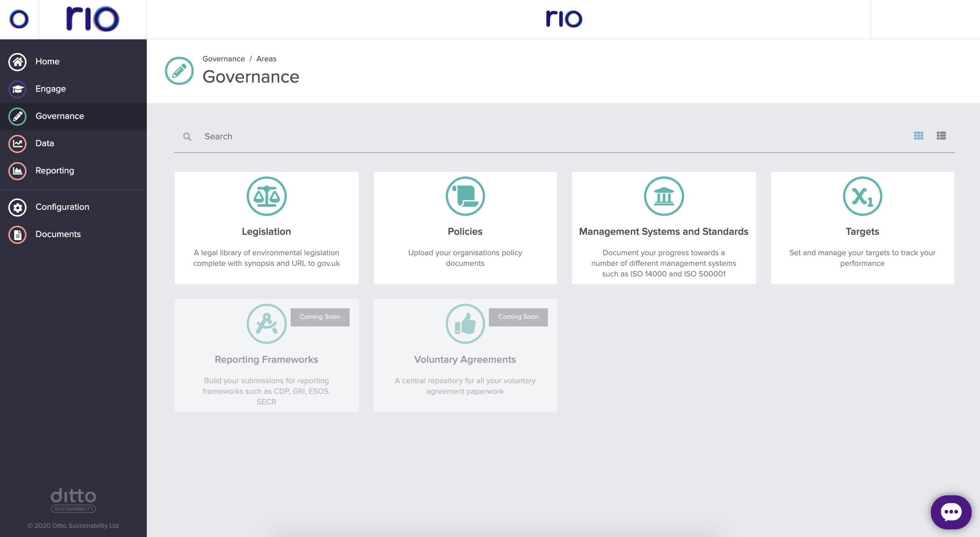980x537 pixels.
Task: Click the Targets X1 icon
Action: pyautogui.click(x=862, y=196)
